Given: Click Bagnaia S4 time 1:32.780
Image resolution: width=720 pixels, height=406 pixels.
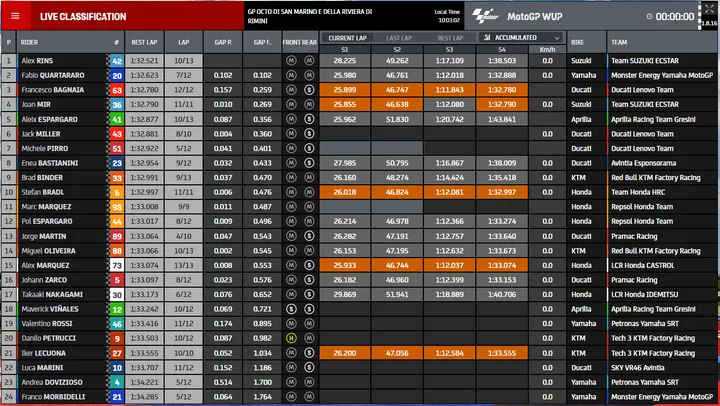Looking at the screenshot, I should pos(502,90).
